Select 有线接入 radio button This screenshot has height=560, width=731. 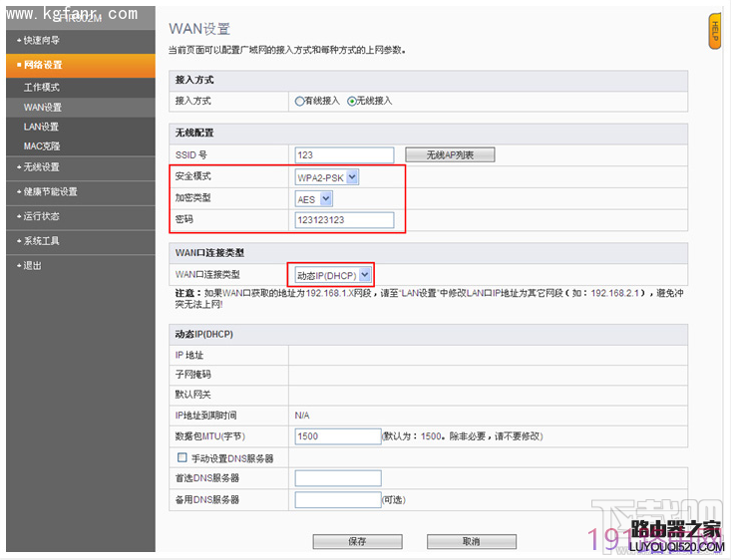[x=299, y=101]
